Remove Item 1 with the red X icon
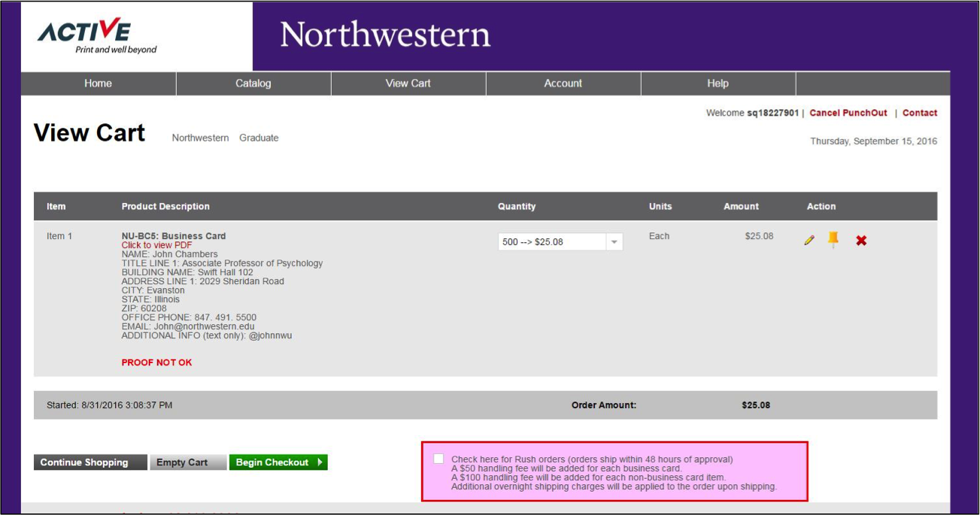This screenshot has width=980, height=515. (861, 241)
